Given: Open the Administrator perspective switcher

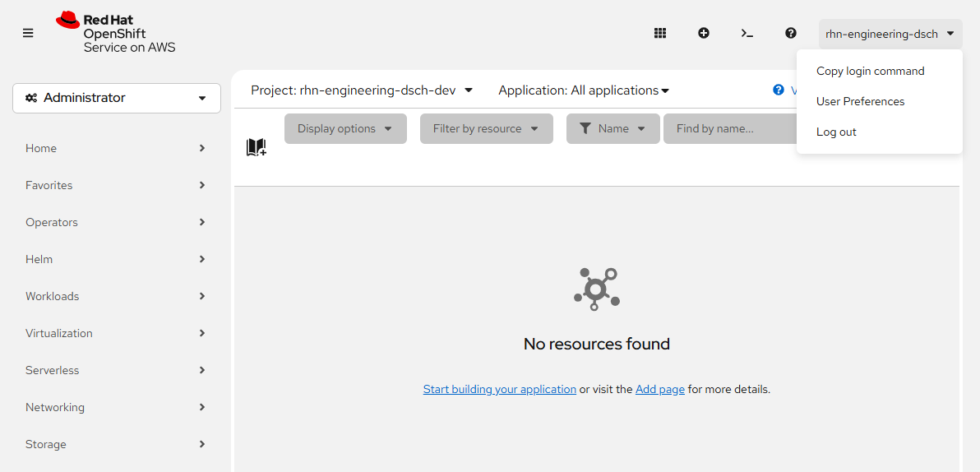Looking at the screenshot, I should [x=117, y=98].
